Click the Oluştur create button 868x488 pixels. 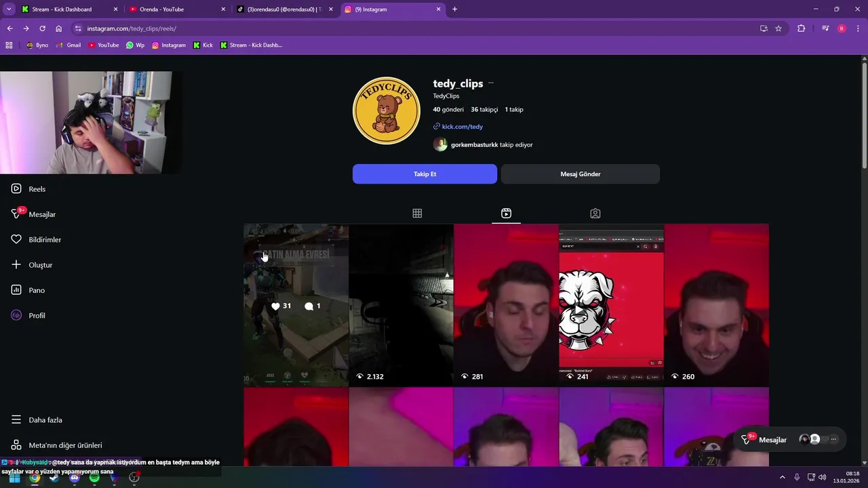tap(31, 265)
